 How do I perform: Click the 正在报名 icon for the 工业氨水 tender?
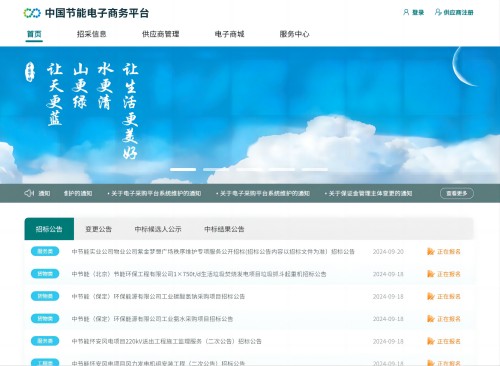tap(431, 319)
